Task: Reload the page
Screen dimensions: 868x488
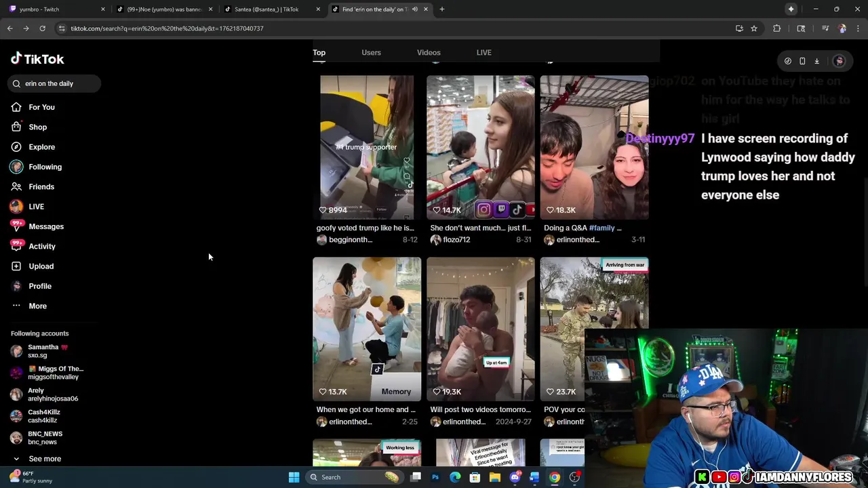Action: (x=42, y=28)
